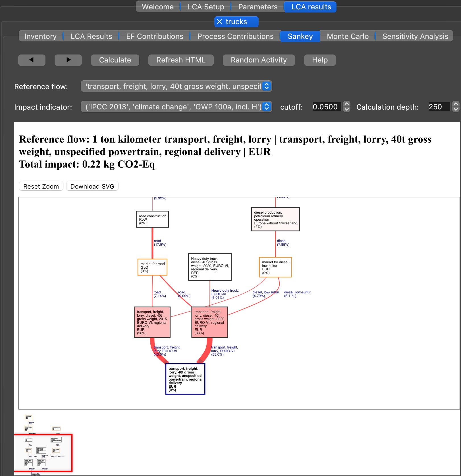Switch to the Process Contributions tab
Screen dimensions: 461x476
point(235,36)
